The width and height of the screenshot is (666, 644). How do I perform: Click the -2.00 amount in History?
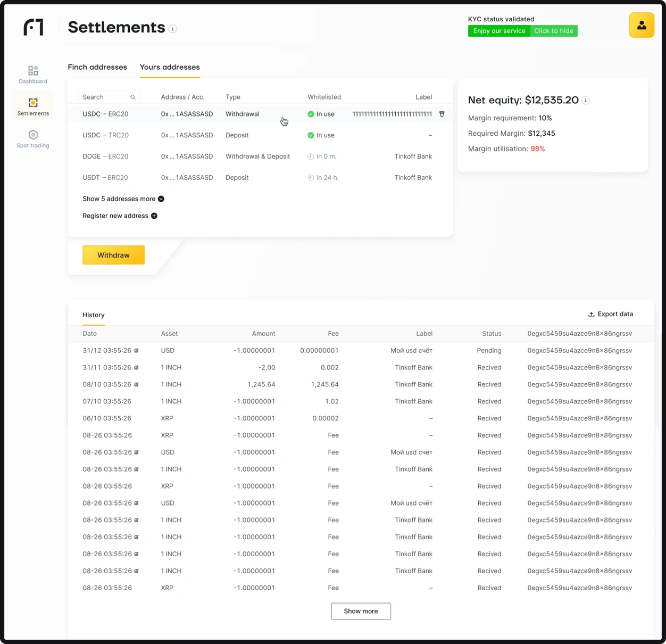point(267,368)
